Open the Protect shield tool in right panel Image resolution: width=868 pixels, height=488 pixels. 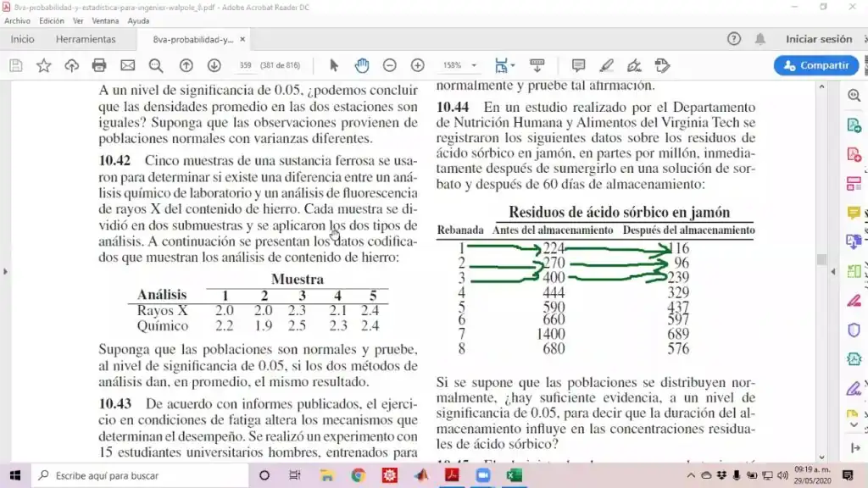click(x=854, y=330)
